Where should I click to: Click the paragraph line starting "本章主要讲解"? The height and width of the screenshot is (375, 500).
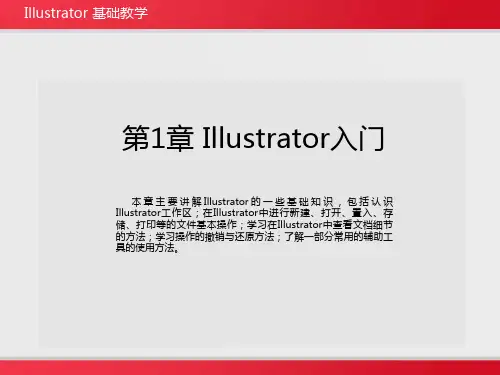[262, 201]
